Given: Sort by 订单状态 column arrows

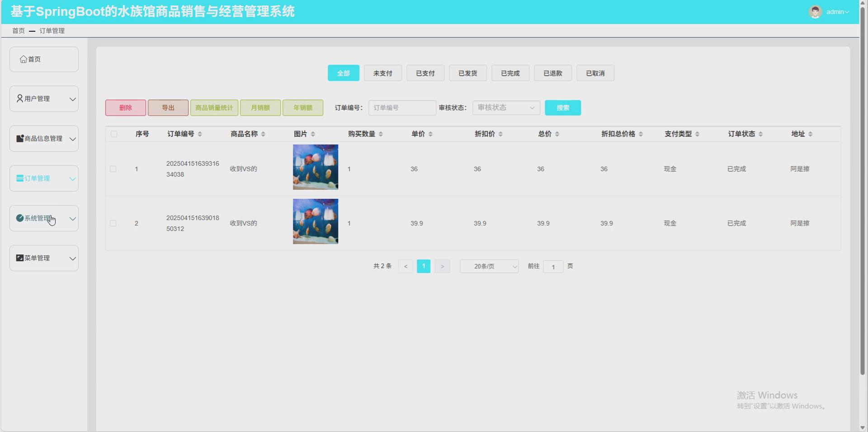Looking at the screenshot, I should [x=760, y=134].
